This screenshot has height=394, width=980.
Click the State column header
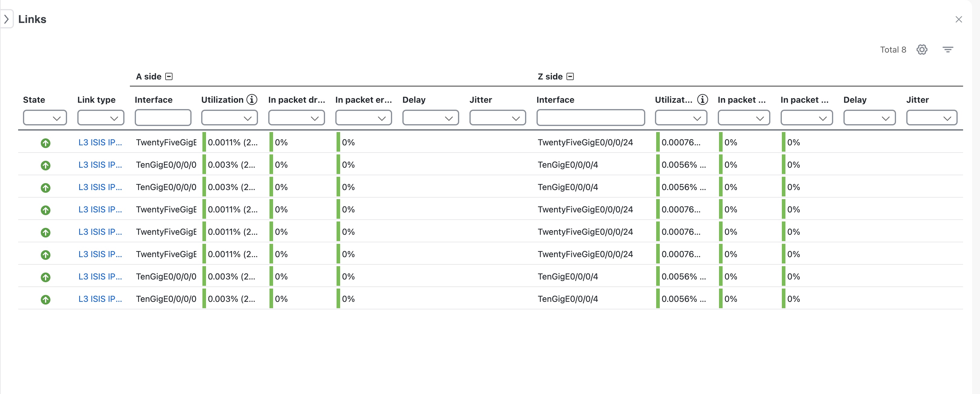pos(34,100)
